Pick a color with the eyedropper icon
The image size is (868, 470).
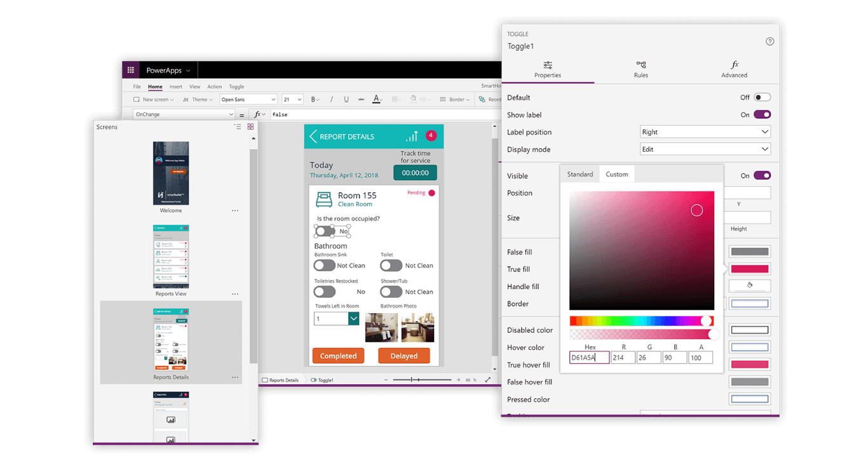[749, 285]
